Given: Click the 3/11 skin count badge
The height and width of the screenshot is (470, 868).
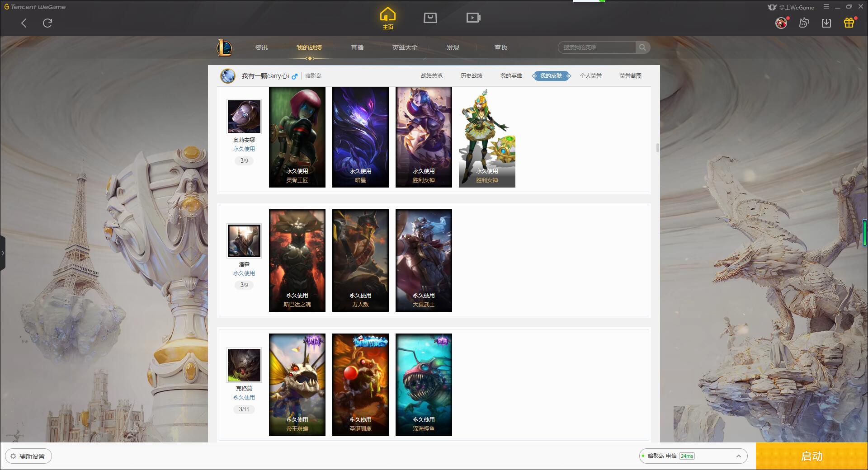Looking at the screenshot, I should (244, 409).
